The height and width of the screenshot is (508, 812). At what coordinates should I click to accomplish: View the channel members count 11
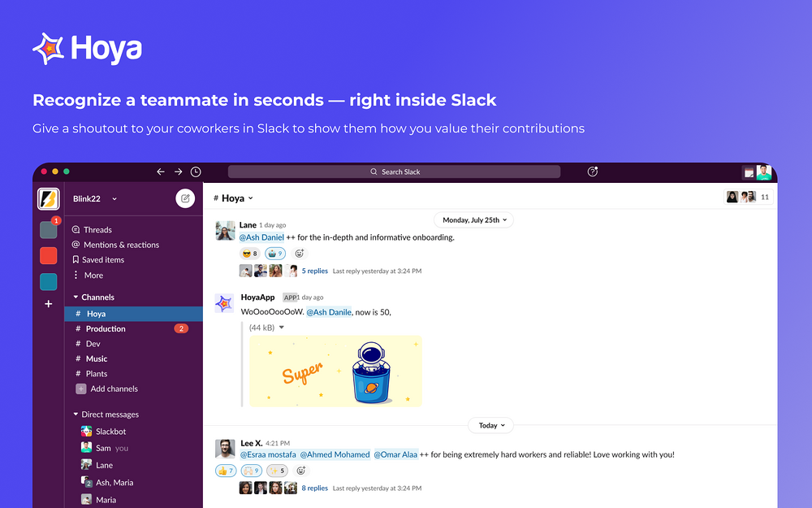coord(749,197)
